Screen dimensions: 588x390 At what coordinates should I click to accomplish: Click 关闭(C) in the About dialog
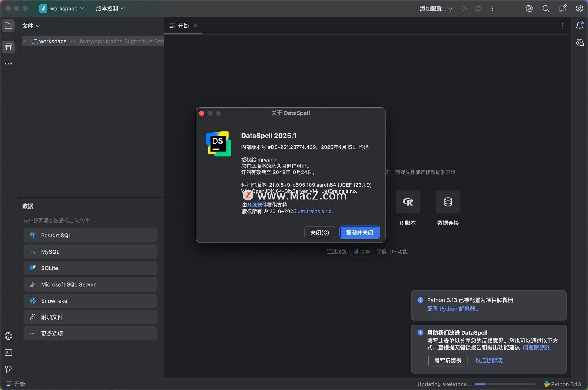pyautogui.click(x=319, y=232)
